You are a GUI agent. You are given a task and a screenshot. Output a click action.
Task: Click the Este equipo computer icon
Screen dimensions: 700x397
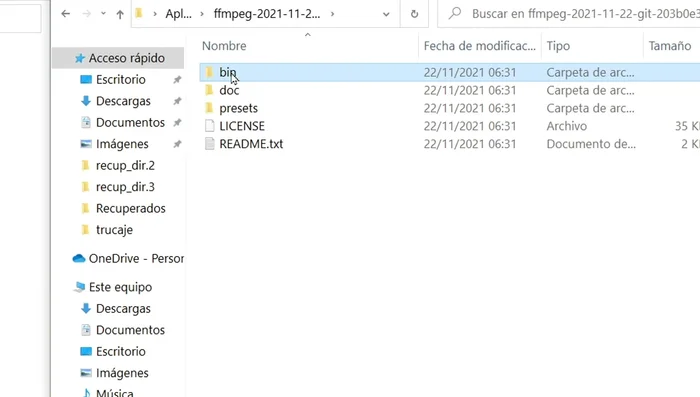click(79, 287)
